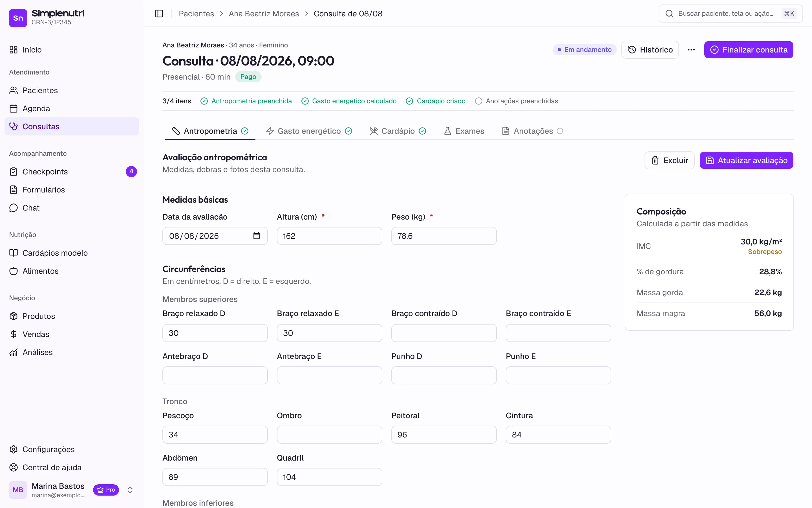The width and height of the screenshot is (812, 508).
Task: Open Produtos in sidebar
Action: (x=72, y=316)
